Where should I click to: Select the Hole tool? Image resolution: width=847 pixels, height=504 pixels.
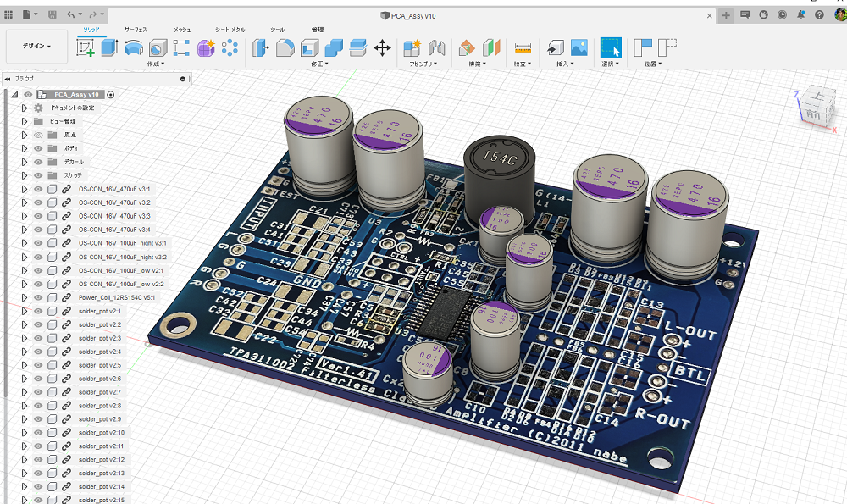158,48
